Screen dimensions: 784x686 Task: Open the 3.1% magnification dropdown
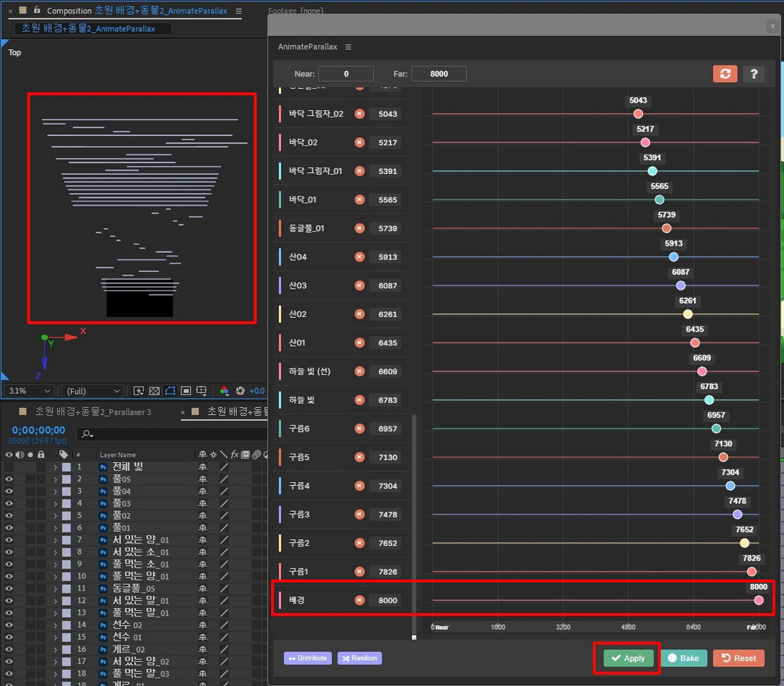click(x=29, y=391)
